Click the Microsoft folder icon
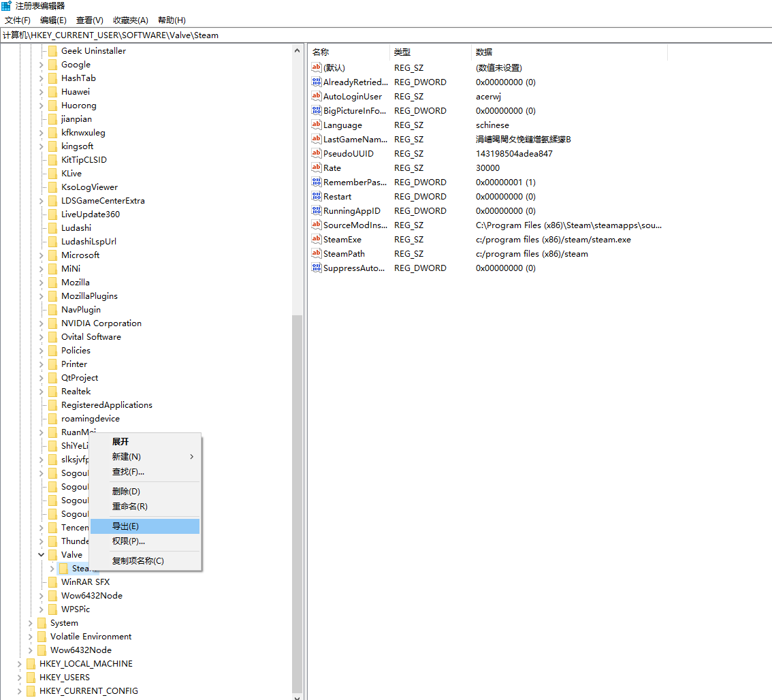Viewport: 772px width, 700px height. coord(52,255)
